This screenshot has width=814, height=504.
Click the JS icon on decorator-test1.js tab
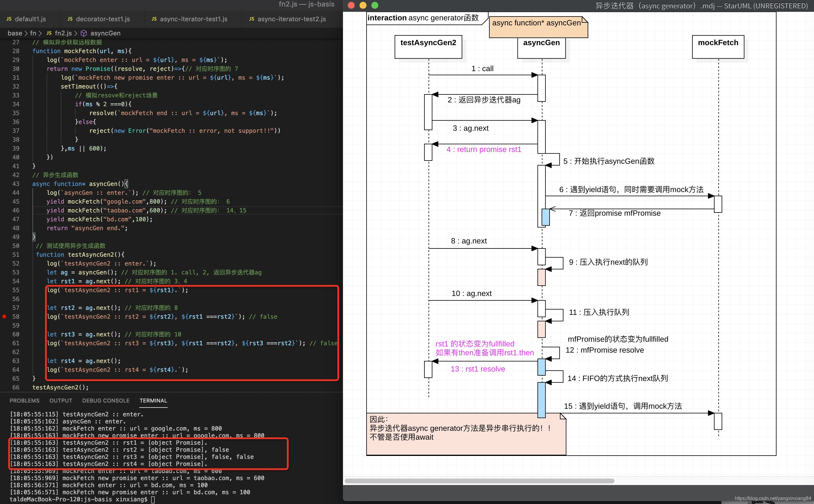click(x=70, y=19)
